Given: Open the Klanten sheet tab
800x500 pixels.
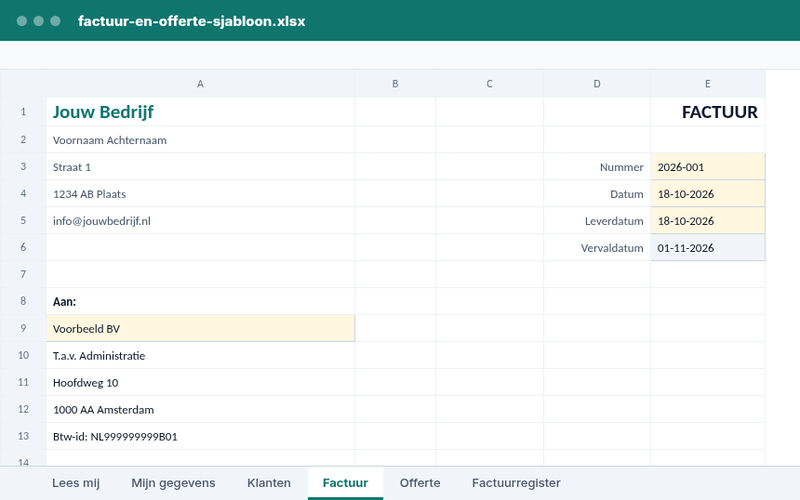Looking at the screenshot, I should [x=269, y=483].
